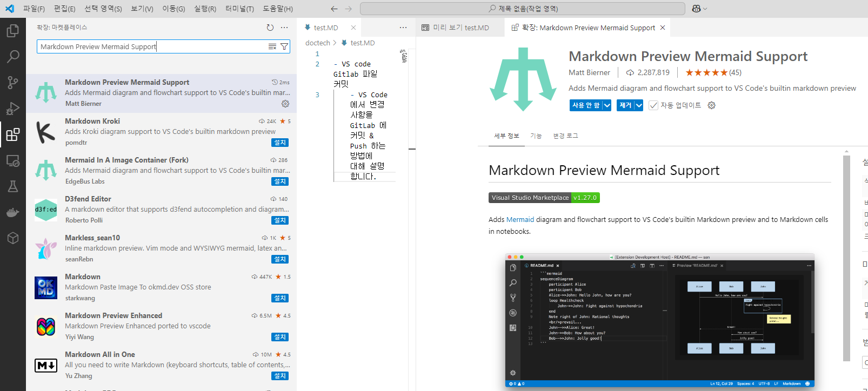Click the extension details vertical scrollbar
The width and height of the screenshot is (868, 391).
click(x=846, y=258)
